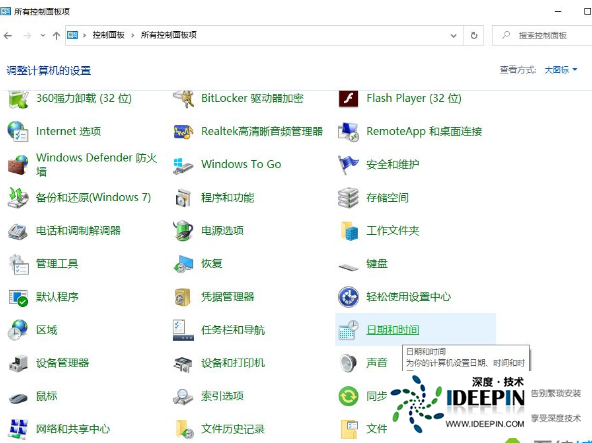Click the Windows To Go icon
Viewport: 592px width, 443px height.
coord(183,165)
